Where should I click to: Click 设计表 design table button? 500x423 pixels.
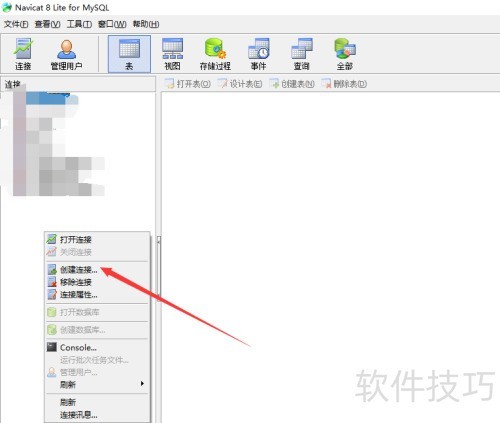(240, 84)
